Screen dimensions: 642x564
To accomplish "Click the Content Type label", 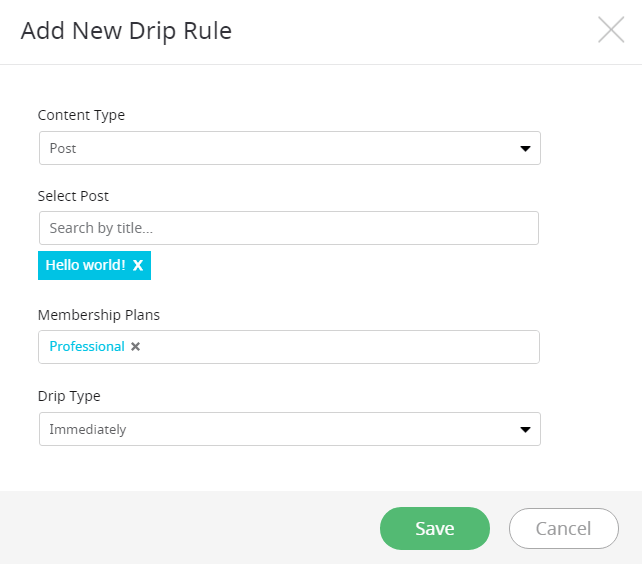I will coord(81,116).
